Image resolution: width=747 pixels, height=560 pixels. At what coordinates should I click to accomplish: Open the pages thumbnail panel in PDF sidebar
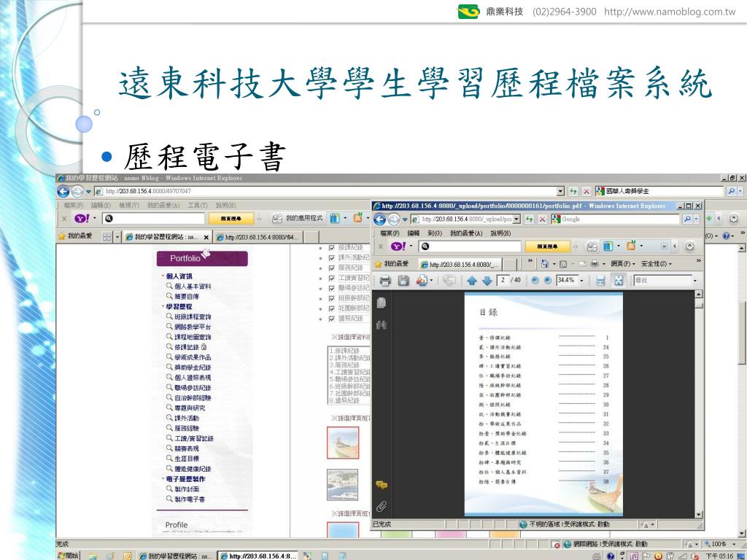[x=381, y=303]
